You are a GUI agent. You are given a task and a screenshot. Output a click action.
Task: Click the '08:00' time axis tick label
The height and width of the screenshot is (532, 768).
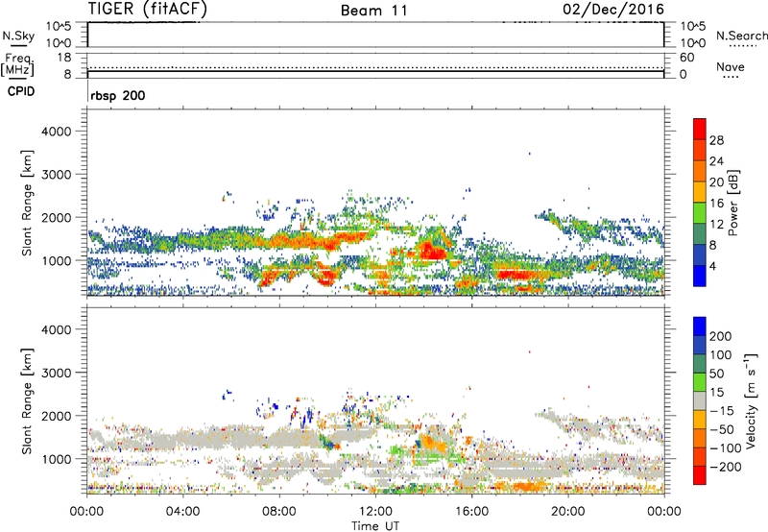point(279,512)
